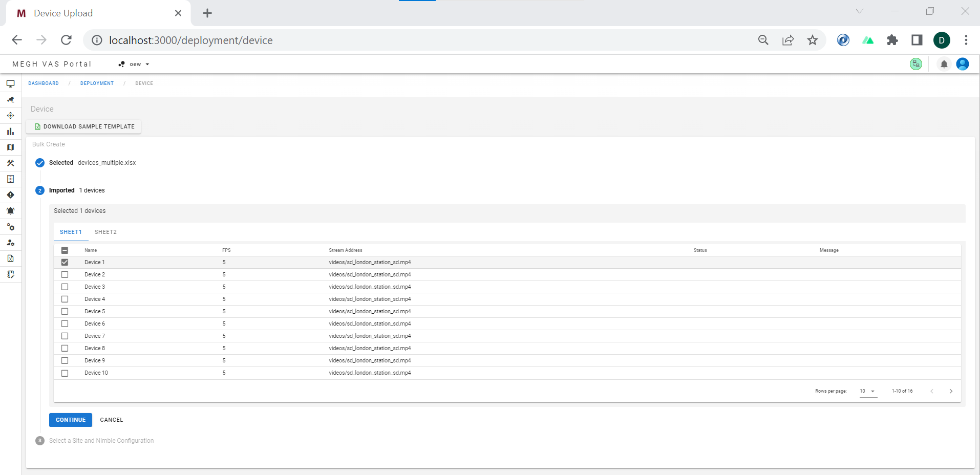Click the green network connection status icon

pyautogui.click(x=915, y=64)
